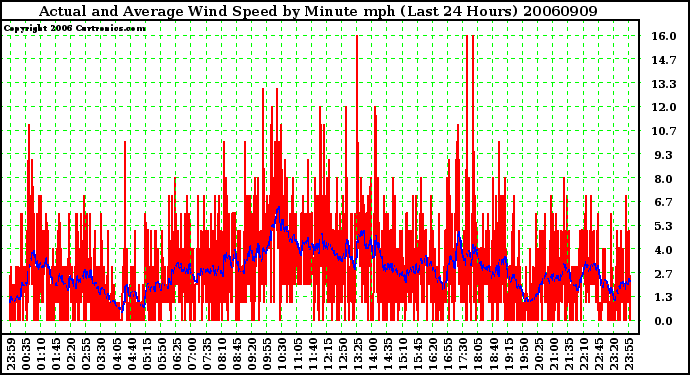The image size is (690, 375).
Task: Click the 11:40 time label
Action: [x=312, y=354]
